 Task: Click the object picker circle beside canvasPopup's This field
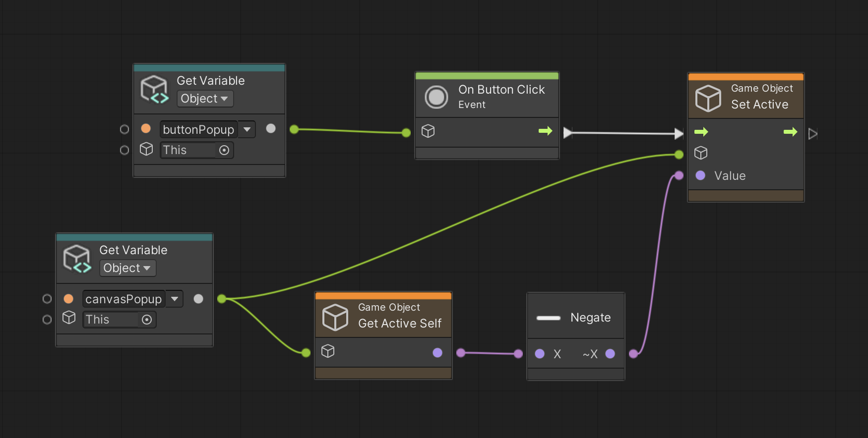click(147, 320)
